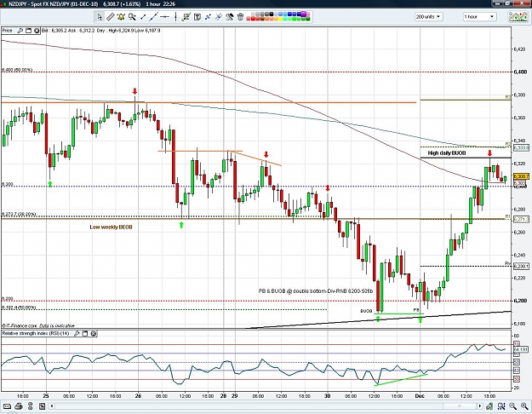The width and height of the screenshot is (532, 414).
Task: Click the keyboard icon at bottom left
Action: pyautogui.click(x=7, y=406)
